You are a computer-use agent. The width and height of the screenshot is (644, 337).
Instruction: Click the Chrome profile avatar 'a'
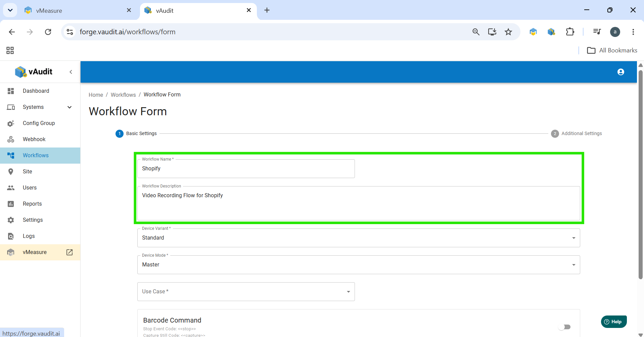[x=615, y=32]
